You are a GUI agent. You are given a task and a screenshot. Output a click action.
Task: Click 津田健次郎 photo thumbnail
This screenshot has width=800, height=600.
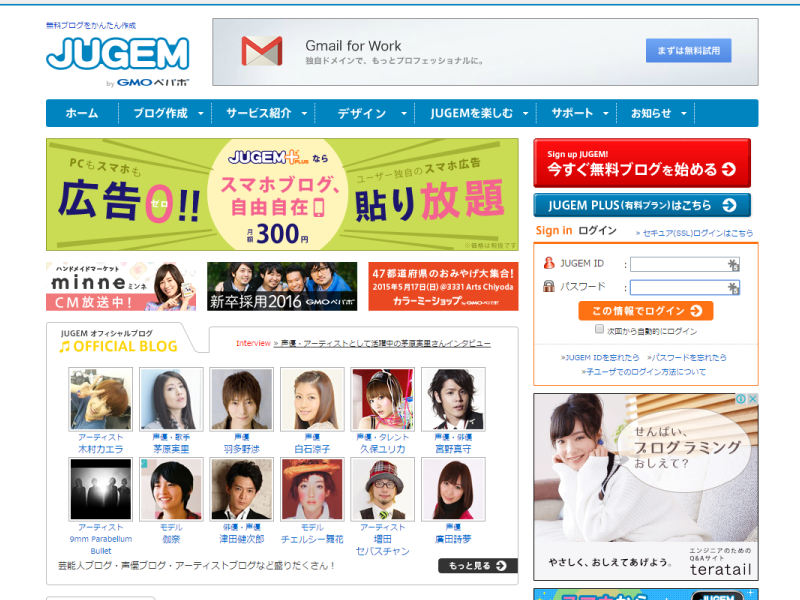(x=242, y=489)
